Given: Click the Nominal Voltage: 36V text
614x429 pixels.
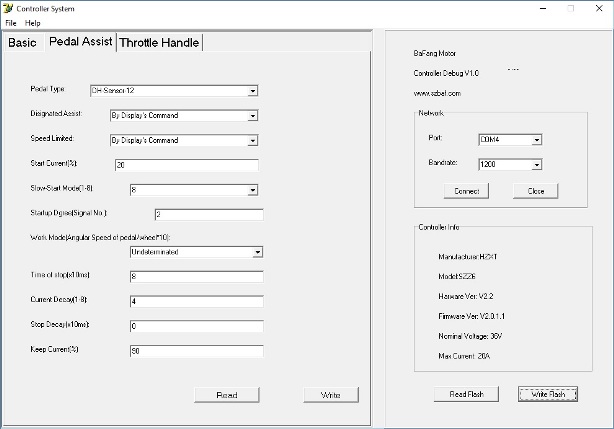Looking at the screenshot, I should [x=470, y=336].
